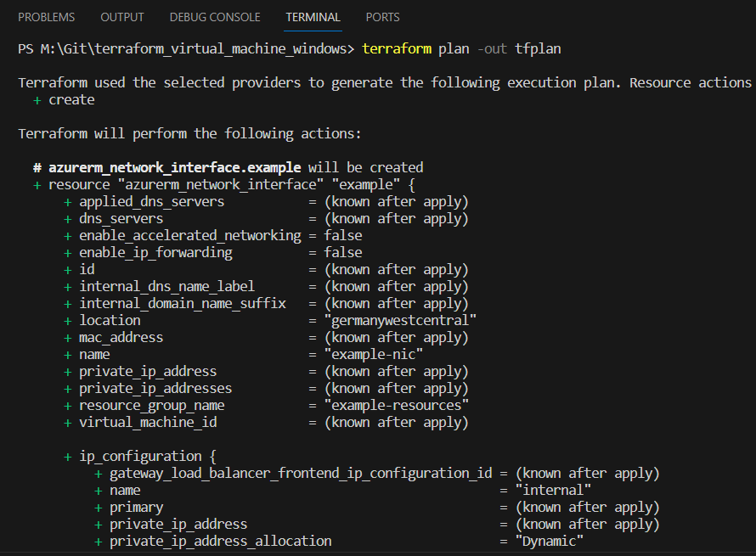Image resolution: width=756 pixels, height=556 pixels.
Task: Click 'applied_dns_servers' attribute
Action: [x=152, y=202]
